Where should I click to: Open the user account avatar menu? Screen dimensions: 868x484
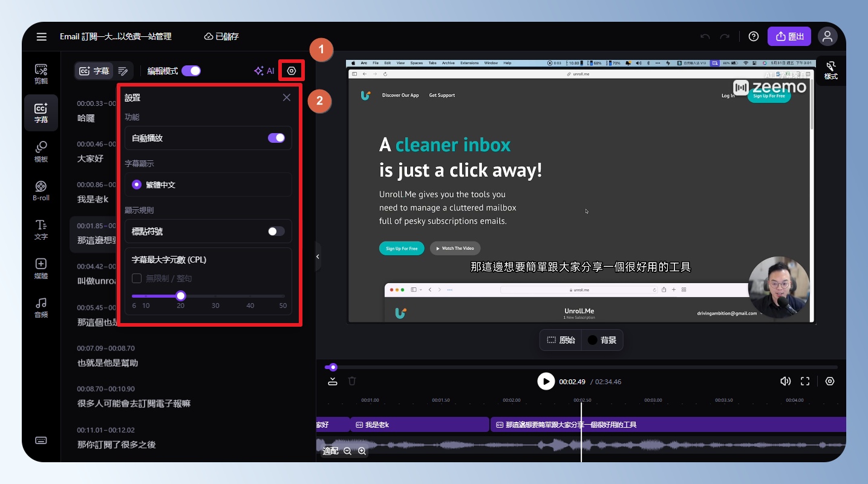827,36
